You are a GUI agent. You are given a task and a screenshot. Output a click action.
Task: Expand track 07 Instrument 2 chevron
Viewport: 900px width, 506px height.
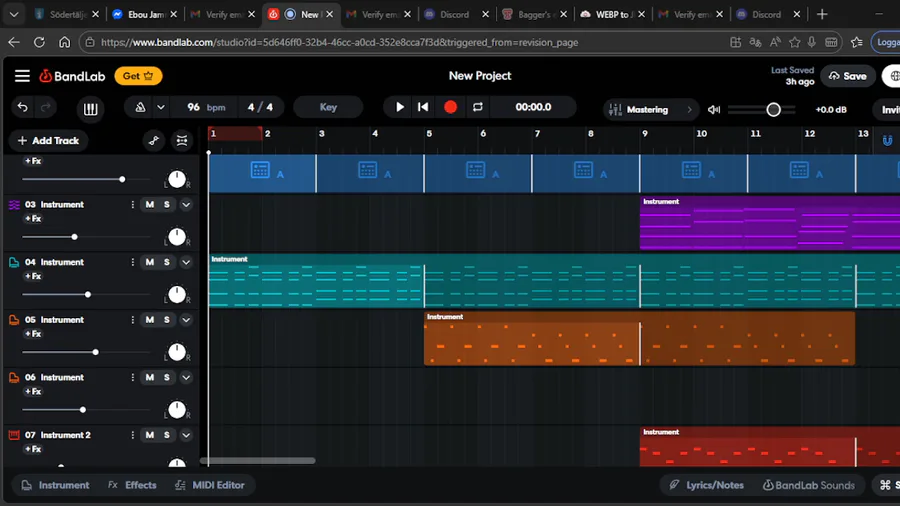[186, 435]
